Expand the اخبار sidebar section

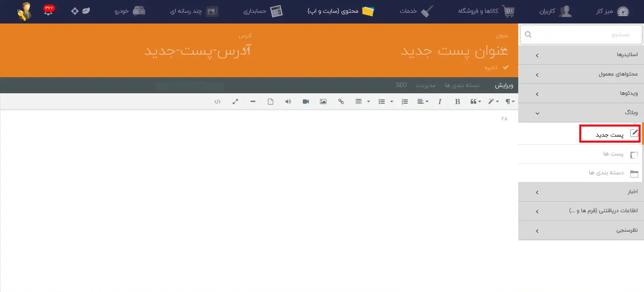coord(581,192)
